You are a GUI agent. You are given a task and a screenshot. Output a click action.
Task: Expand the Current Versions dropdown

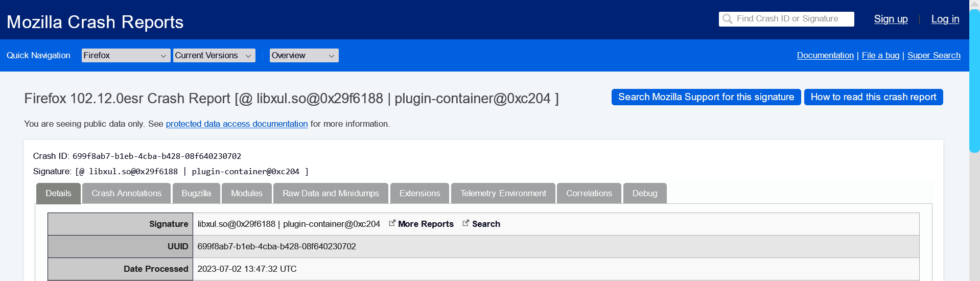(x=214, y=55)
